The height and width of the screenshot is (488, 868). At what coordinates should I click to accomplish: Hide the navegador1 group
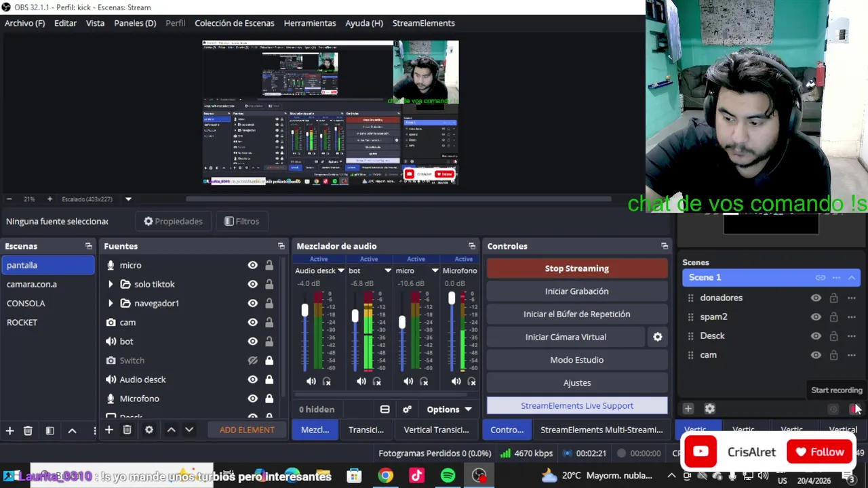[252, 303]
